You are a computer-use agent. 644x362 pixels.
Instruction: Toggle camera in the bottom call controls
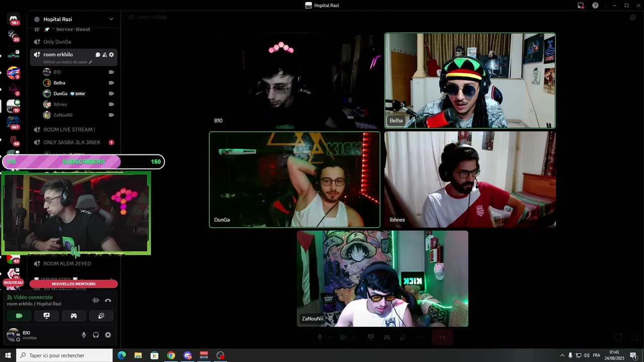click(343, 337)
